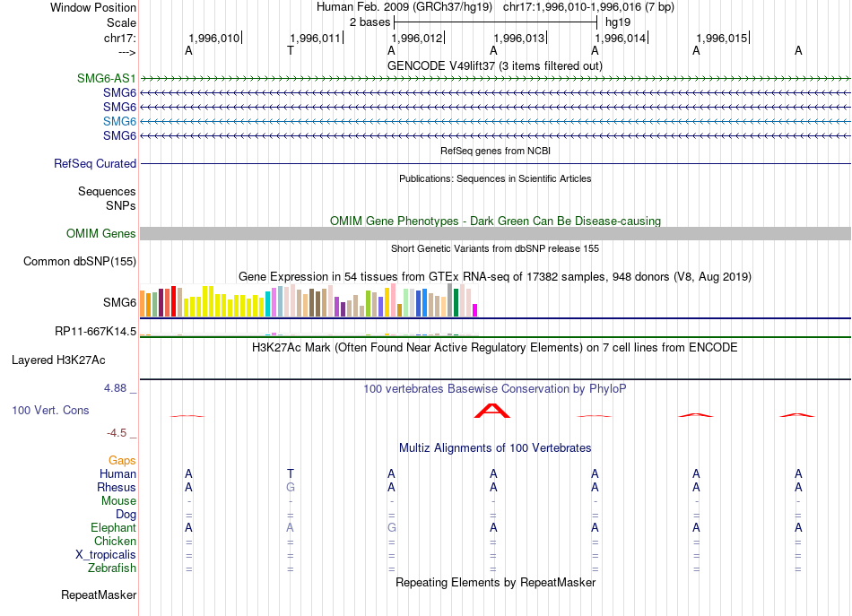Click the Mouse species label

[x=118, y=501]
